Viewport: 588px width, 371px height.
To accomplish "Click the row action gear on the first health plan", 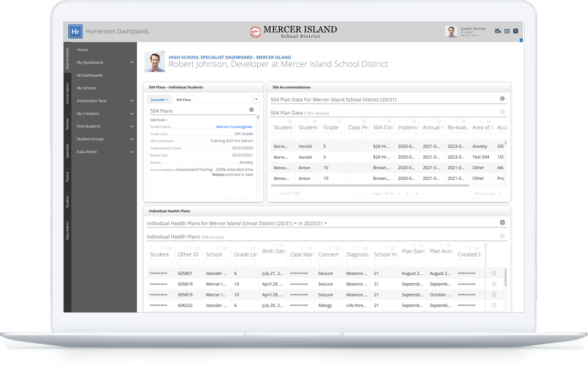I will pyautogui.click(x=493, y=273).
